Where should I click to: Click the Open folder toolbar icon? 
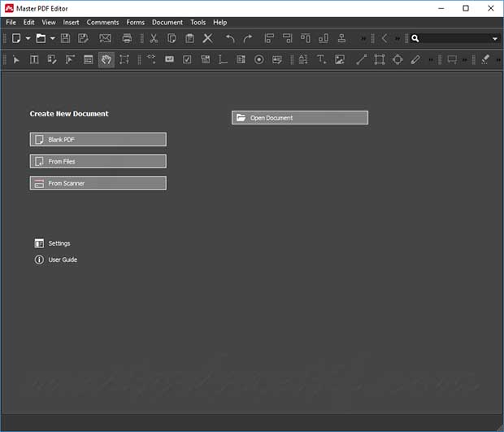click(x=41, y=38)
